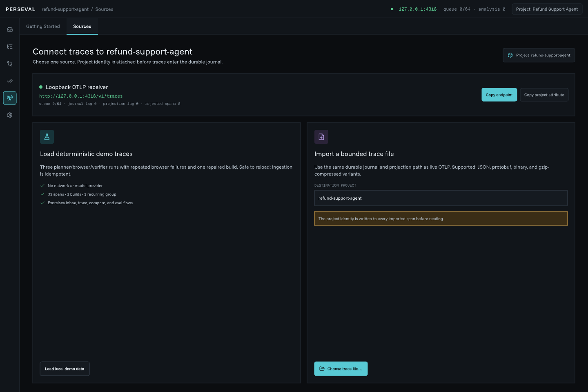The width and height of the screenshot is (588, 392).
Task: Click the rejected spans 0 metric
Action: click(163, 104)
